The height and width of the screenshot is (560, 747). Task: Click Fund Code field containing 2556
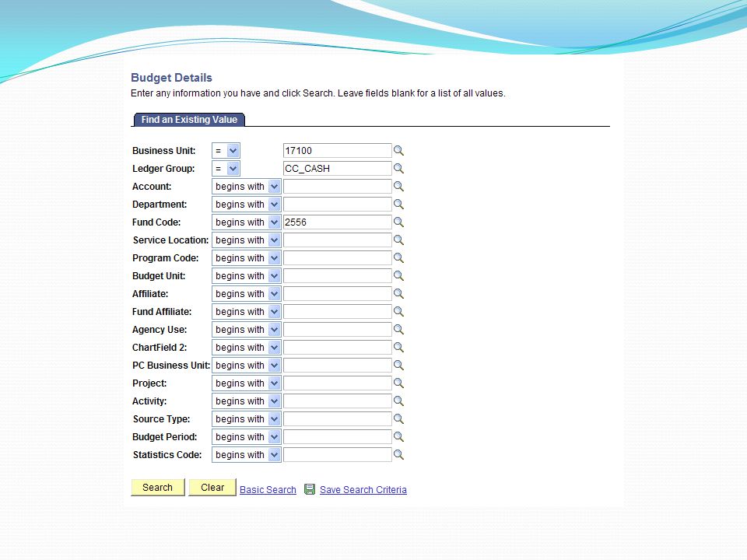pyautogui.click(x=337, y=222)
